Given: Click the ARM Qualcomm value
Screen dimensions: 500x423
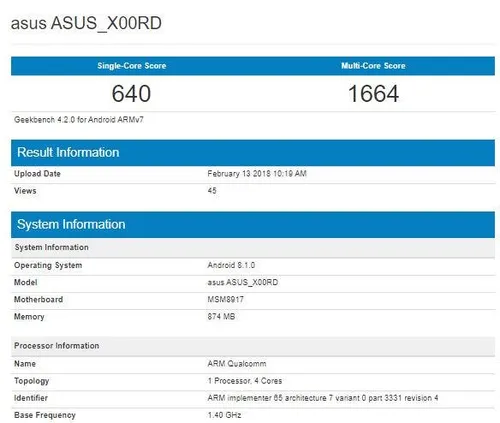Looking at the screenshot, I should pyautogui.click(x=237, y=364).
